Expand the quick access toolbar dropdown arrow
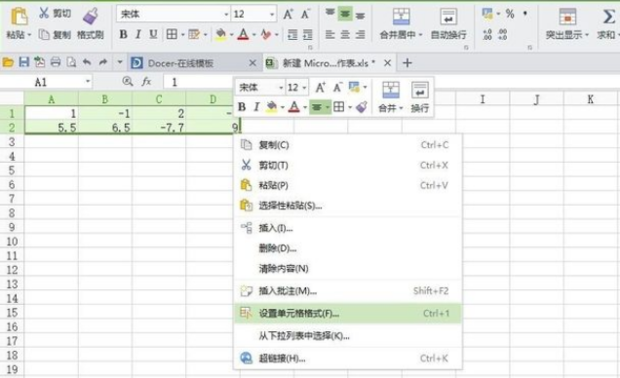Viewport: 620px width, 378px height. click(120, 62)
